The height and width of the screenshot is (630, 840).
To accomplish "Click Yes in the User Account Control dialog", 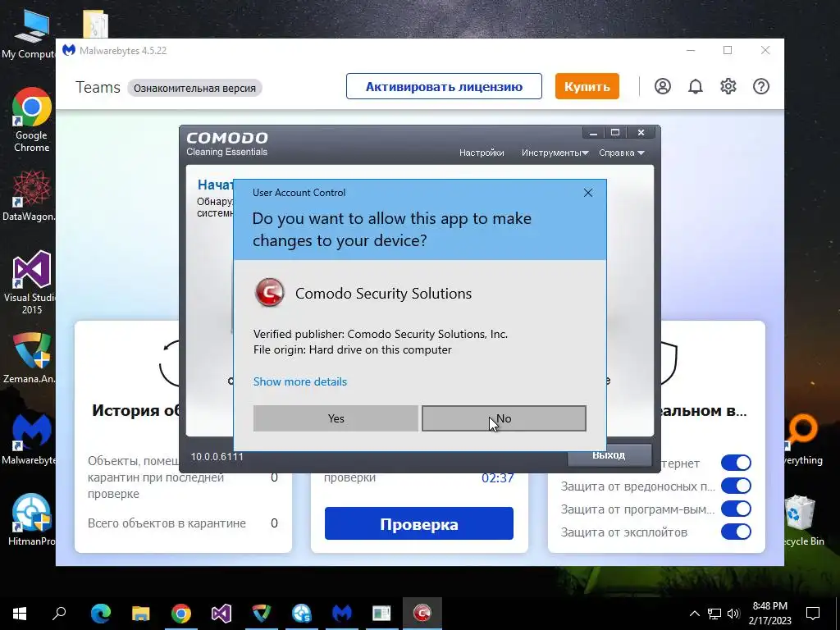I will [336, 418].
